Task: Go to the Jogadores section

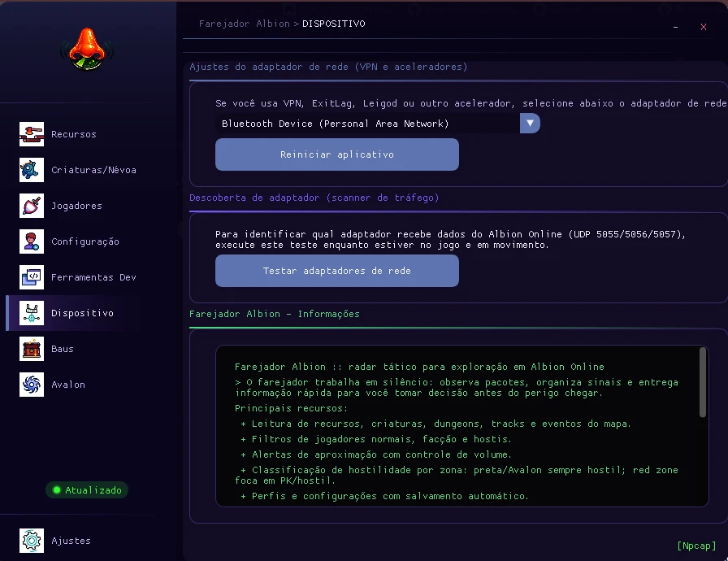Action: (x=76, y=206)
